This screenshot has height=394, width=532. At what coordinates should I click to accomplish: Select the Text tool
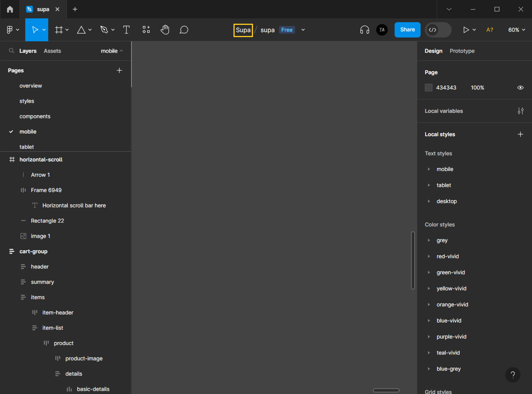pyautogui.click(x=126, y=30)
